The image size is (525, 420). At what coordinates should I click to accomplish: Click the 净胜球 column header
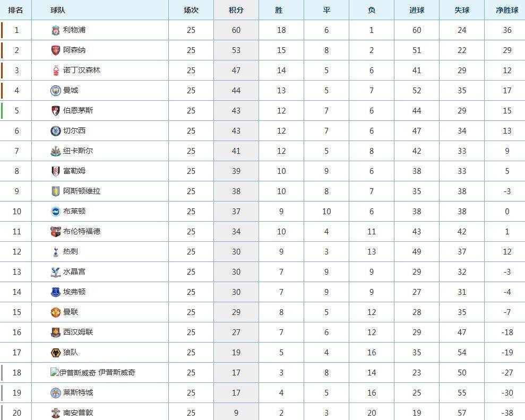click(x=506, y=10)
